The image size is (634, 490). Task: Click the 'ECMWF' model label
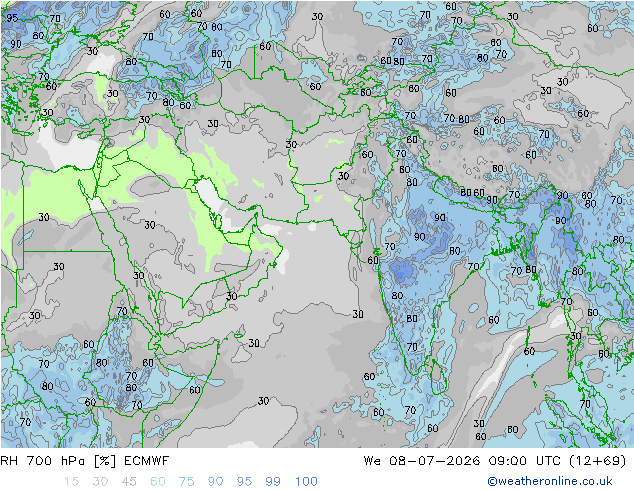pyautogui.click(x=146, y=461)
